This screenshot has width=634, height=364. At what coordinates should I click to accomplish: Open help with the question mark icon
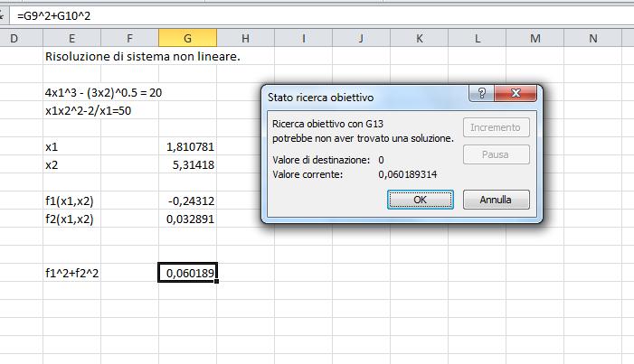(481, 95)
